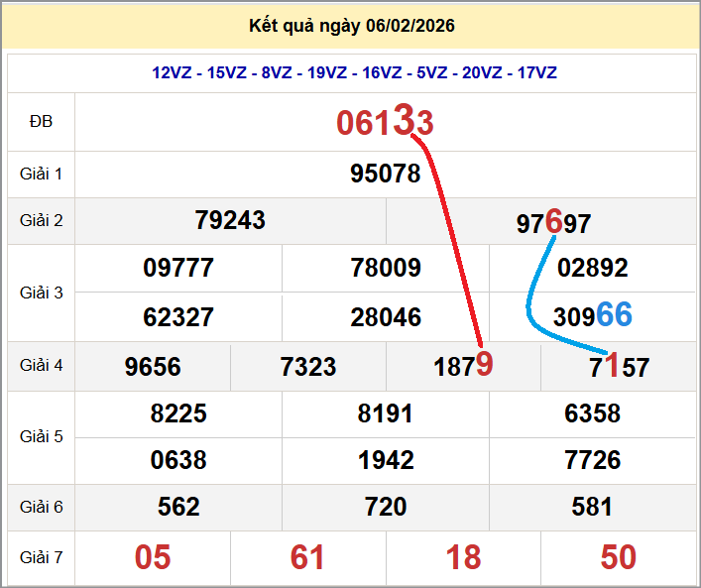This screenshot has height=588, width=701.
Task: Select the Giải 4 number 9656
Action: [x=153, y=367]
